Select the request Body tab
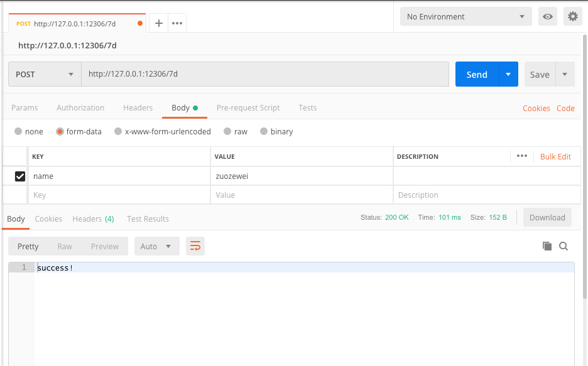Viewport: 588px width, 366px height. coord(185,108)
